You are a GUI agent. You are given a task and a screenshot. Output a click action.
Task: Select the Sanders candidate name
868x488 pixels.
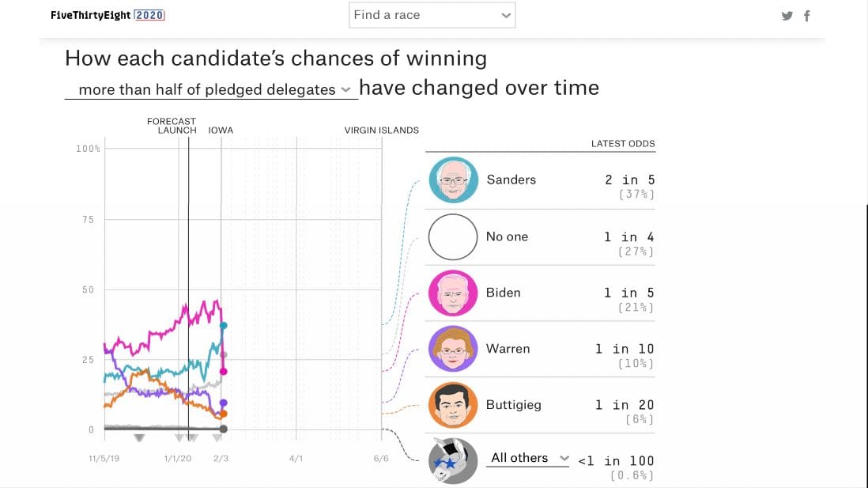point(511,180)
